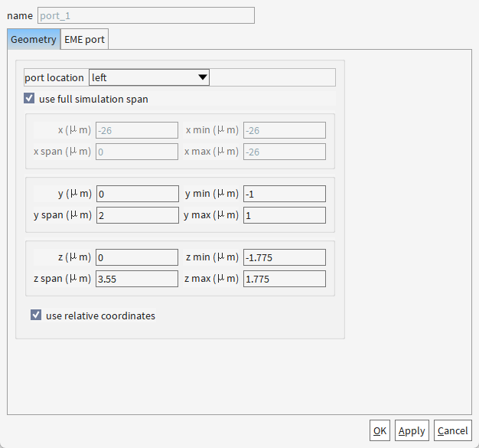Focus the y span (µm) input field
The width and height of the screenshot is (479, 448).
[138, 215]
